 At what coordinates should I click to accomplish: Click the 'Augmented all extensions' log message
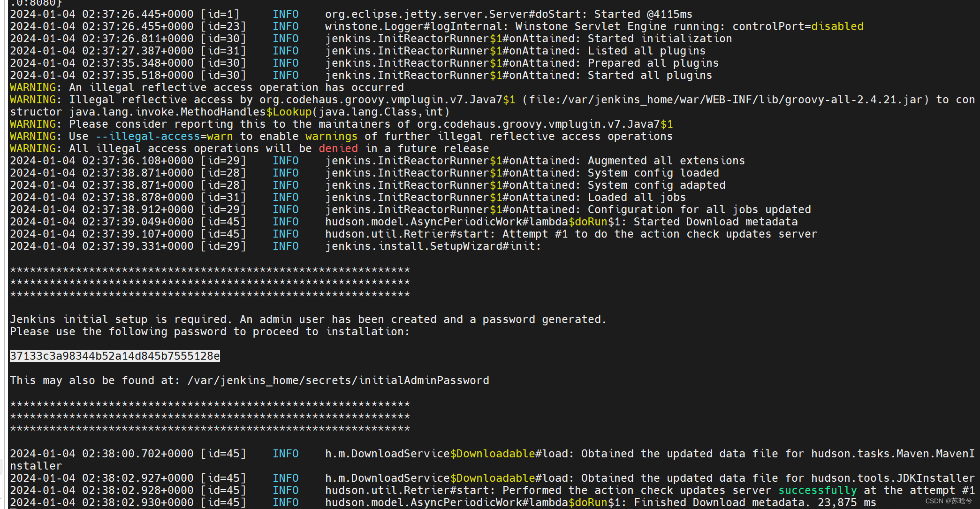pos(666,161)
